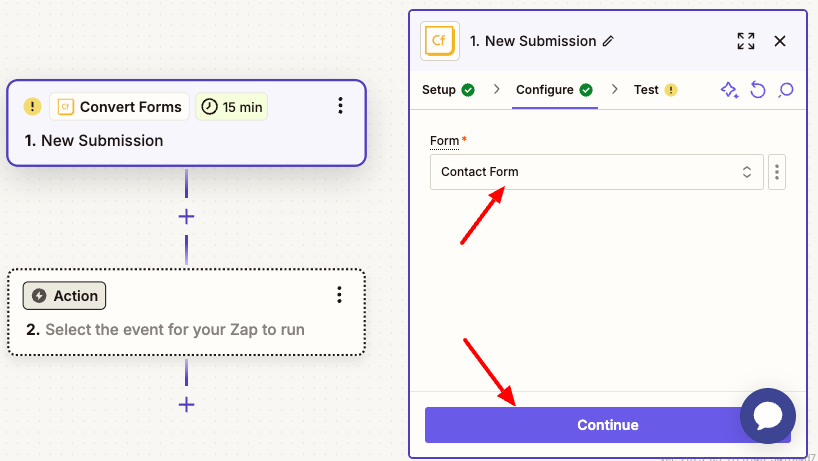Switch to the Setup tab
Image resolution: width=818 pixels, height=461 pixels.
[x=447, y=90]
